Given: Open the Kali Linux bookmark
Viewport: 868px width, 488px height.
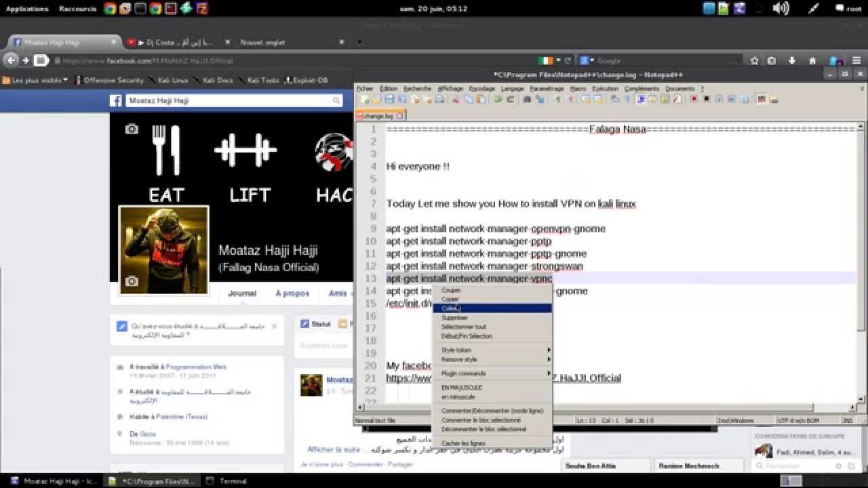Looking at the screenshot, I should 168,80.
